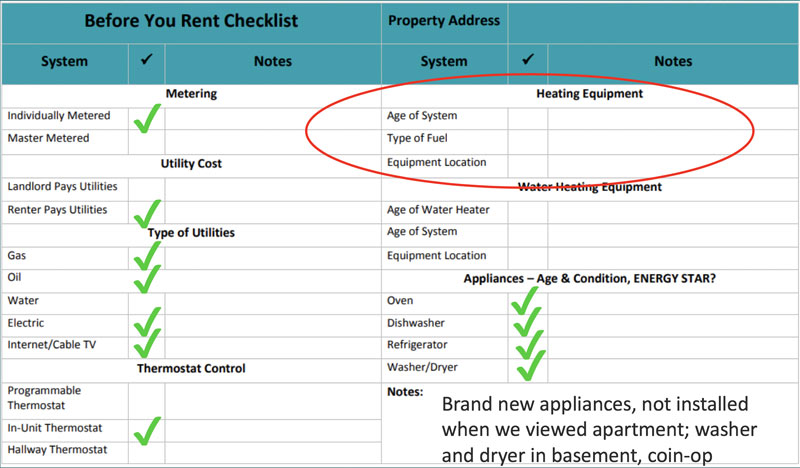
Task: Select the Landlord Pays Utilities label
Action: [x=62, y=186]
